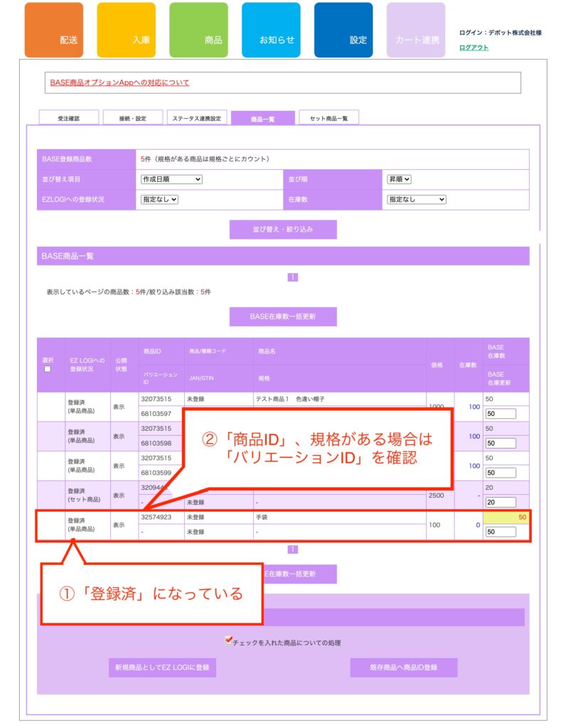The image size is (566, 728).
Task: Click the green 商品 tile
Action: [x=198, y=31]
